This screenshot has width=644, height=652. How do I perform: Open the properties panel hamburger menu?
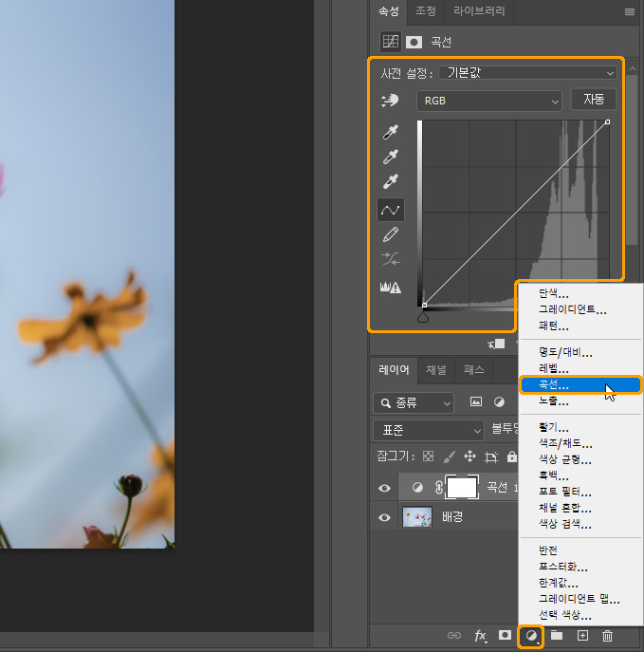point(630,12)
